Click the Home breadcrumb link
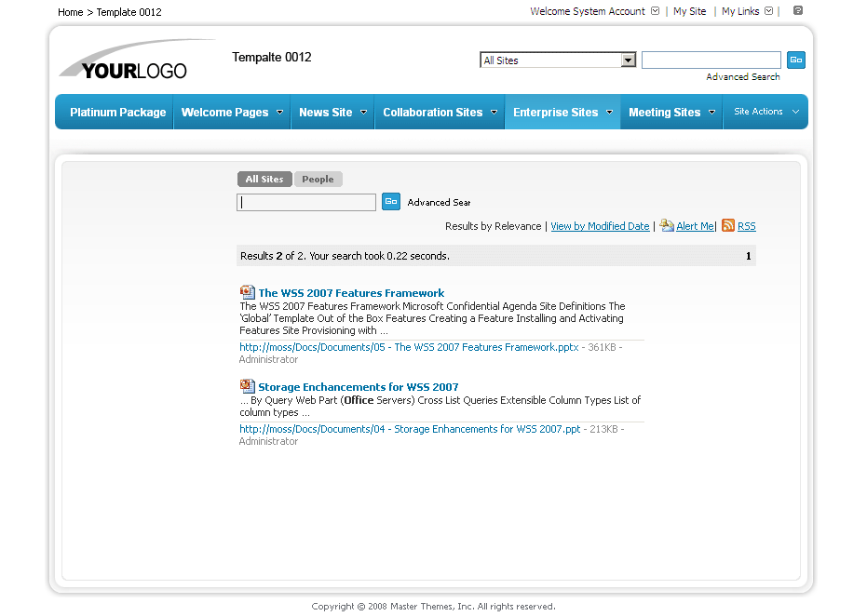 69,11
